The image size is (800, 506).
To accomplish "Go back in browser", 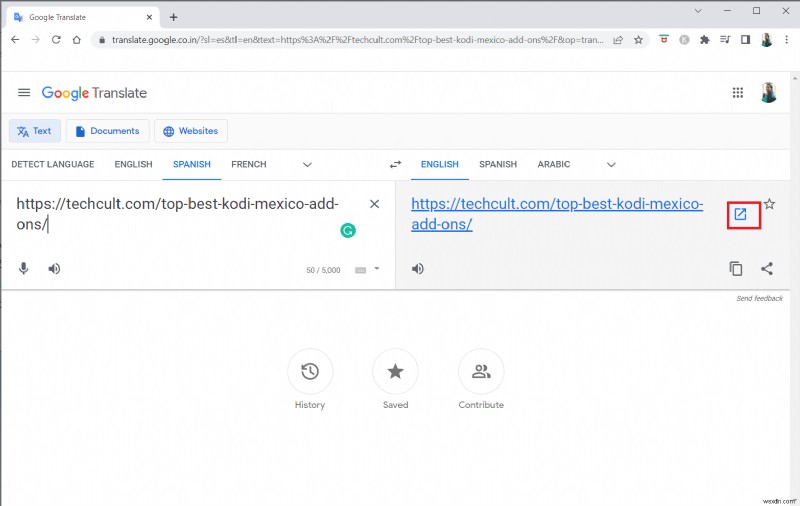I will 15,40.
